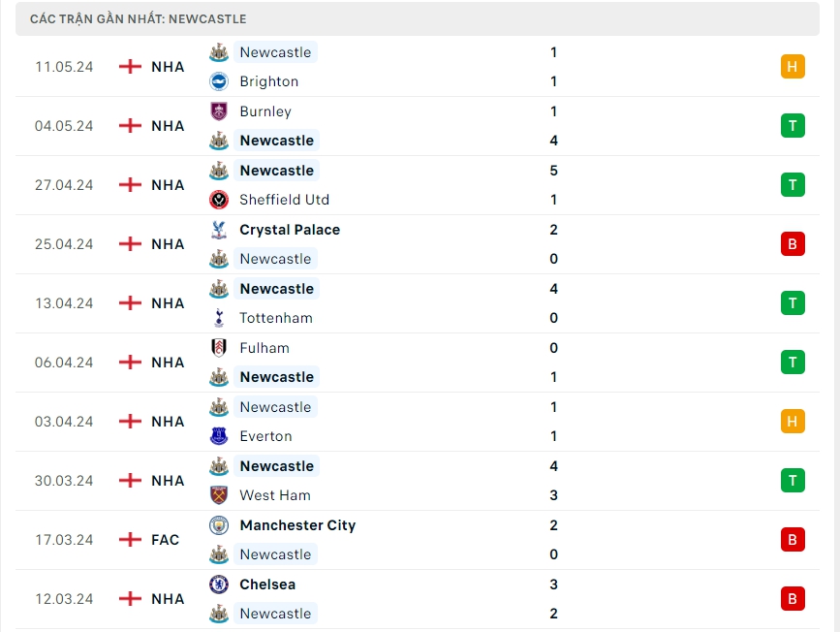This screenshot has width=840, height=632.
Task: Click the FAC competition label
Action: pyautogui.click(x=166, y=540)
